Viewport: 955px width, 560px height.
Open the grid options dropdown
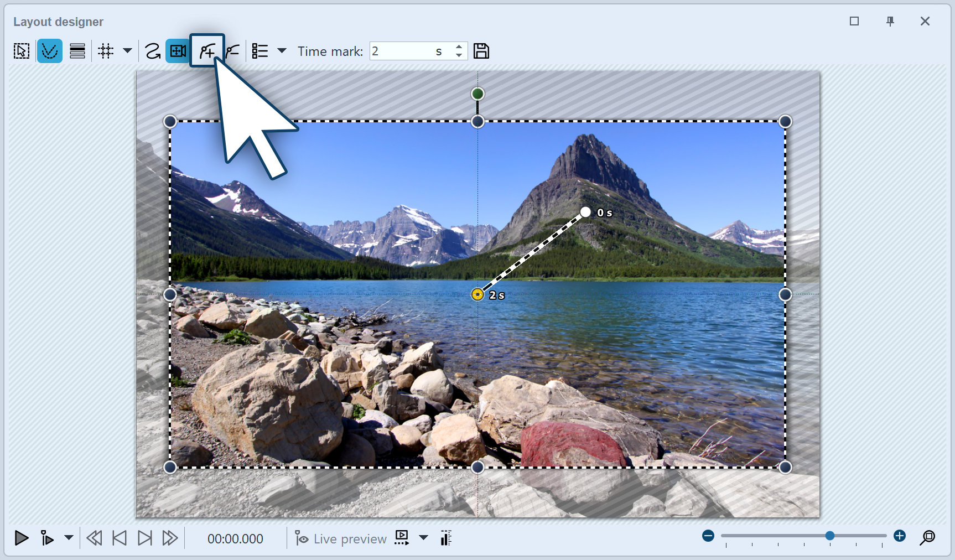pyautogui.click(x=127, y=50)
